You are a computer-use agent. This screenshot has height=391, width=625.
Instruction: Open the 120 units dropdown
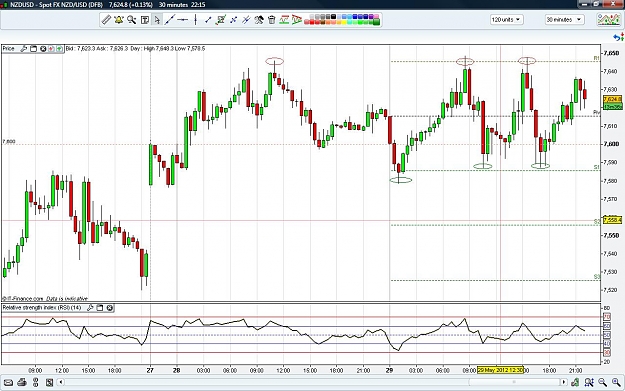tap(506, 20)
